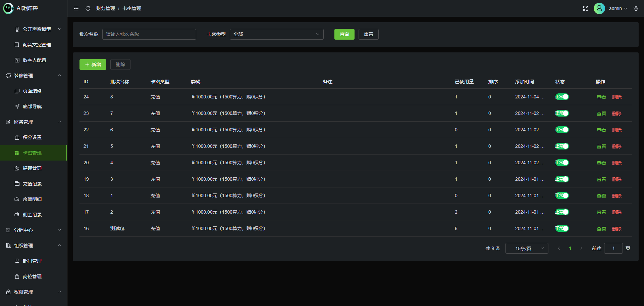Open the 卡密类型 dropdown

[x=276, y=34]
